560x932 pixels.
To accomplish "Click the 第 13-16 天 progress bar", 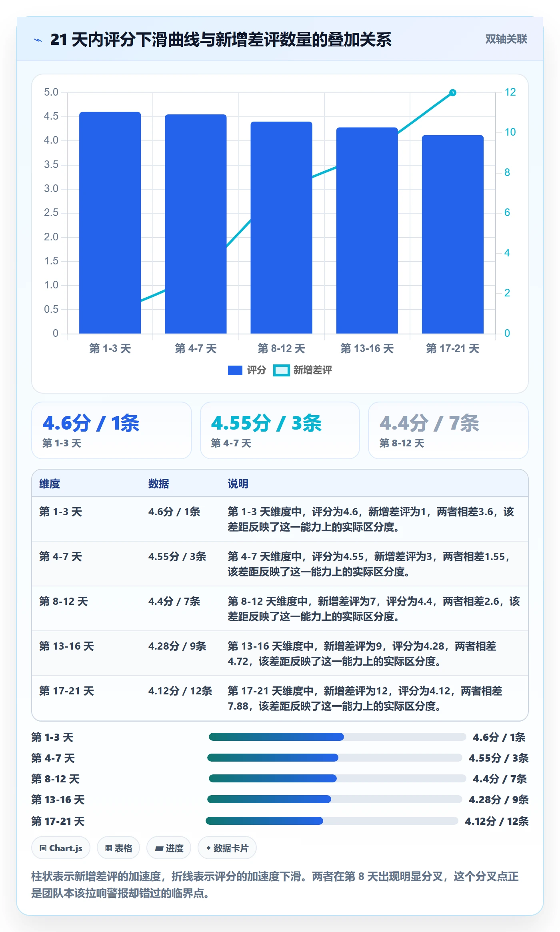I will (x=335, y=799).
